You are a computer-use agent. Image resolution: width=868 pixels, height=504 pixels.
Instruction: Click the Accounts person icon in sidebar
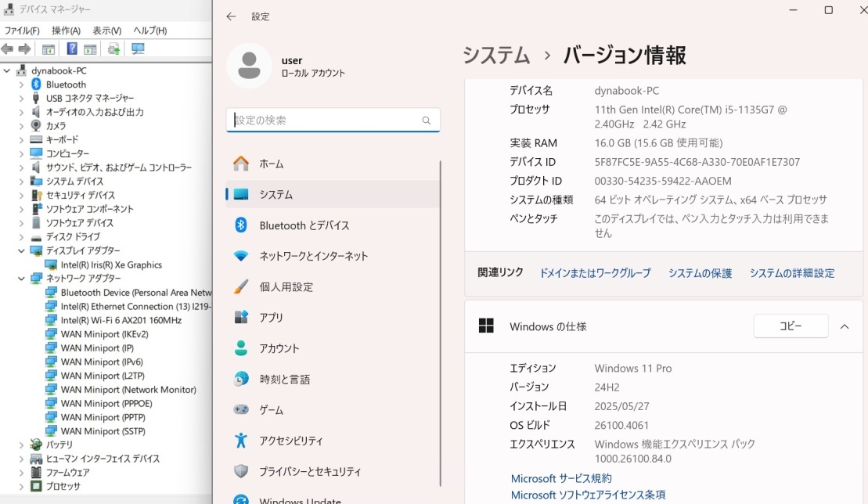[241, 348]
